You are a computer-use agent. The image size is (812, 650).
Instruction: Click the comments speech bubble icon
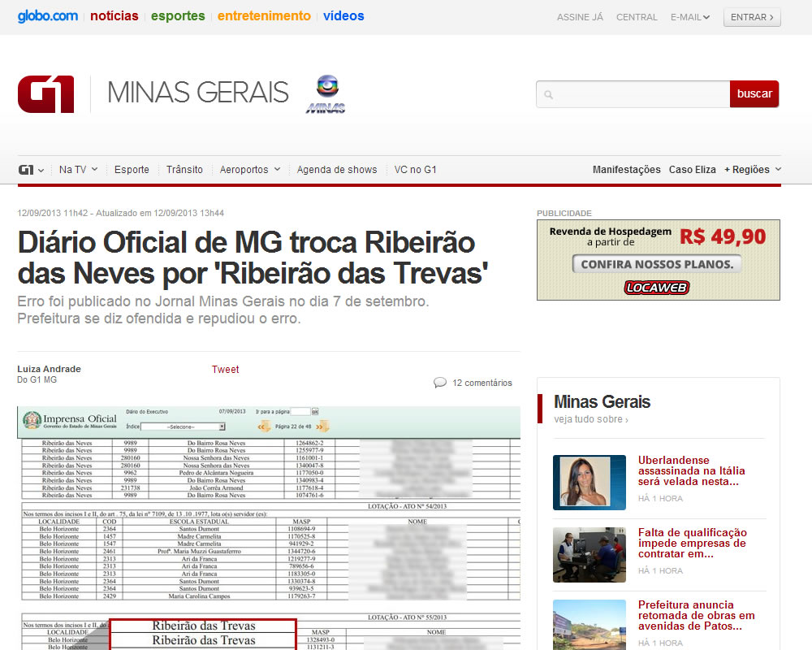coord(440,383)
